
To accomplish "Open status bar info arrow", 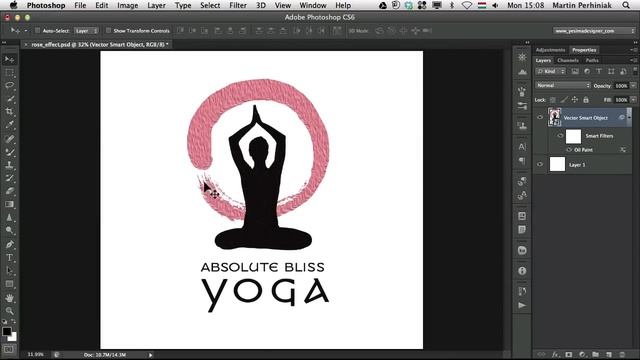I will 151,355.
